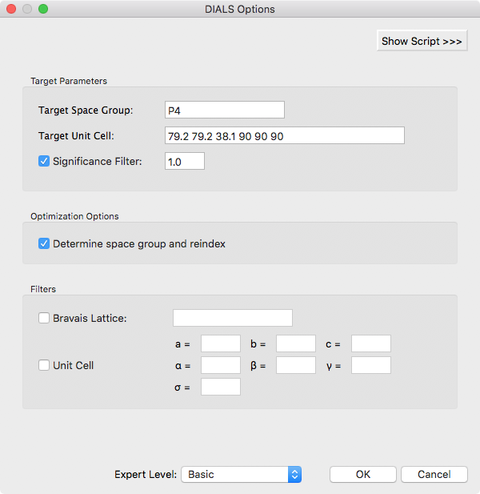Click the Target Space Group: label
Screen dimensions: 480x494
(86, 110)
